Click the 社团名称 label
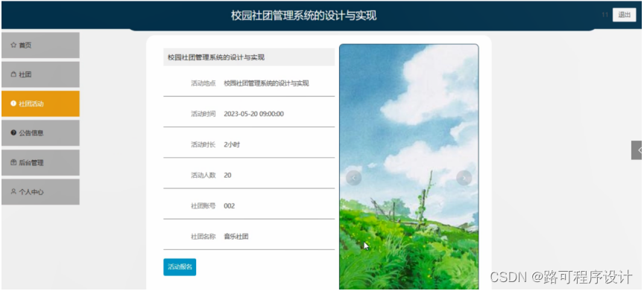 [203, 237]
